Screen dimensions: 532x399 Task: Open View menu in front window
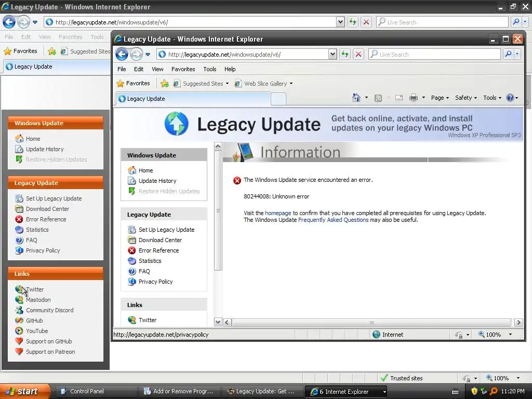(157, 69)
